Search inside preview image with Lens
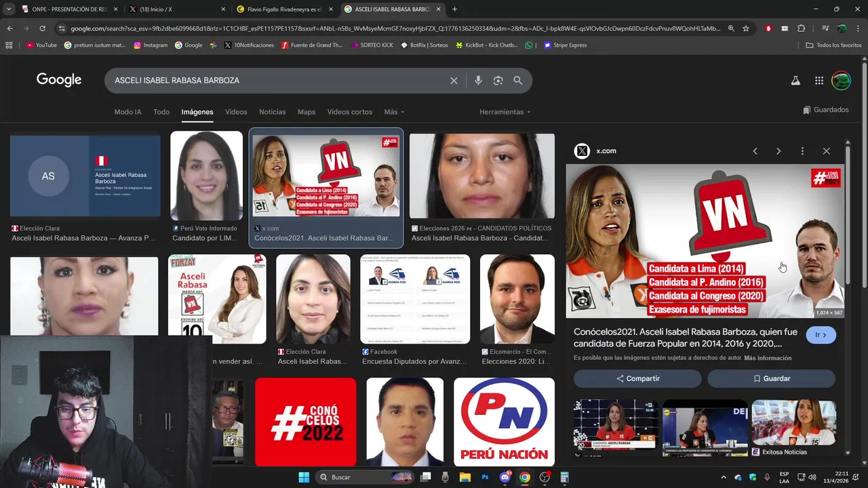This screenshot has height=488, width=868. coord(583,302)
